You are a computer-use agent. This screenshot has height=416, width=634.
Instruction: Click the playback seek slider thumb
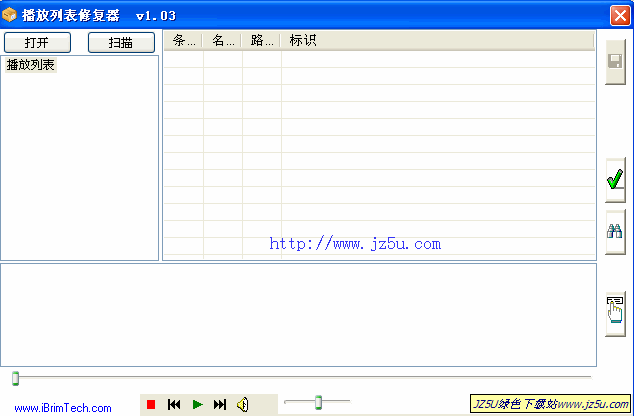point(15,378)
